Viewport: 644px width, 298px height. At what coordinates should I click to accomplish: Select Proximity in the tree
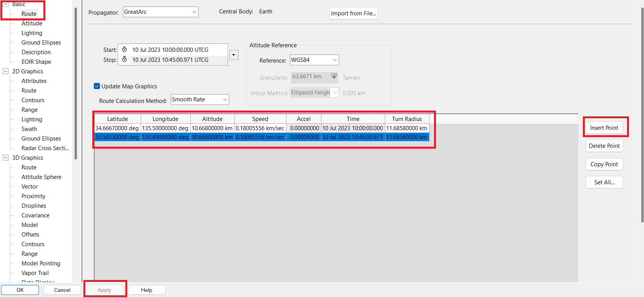[33, 196]
